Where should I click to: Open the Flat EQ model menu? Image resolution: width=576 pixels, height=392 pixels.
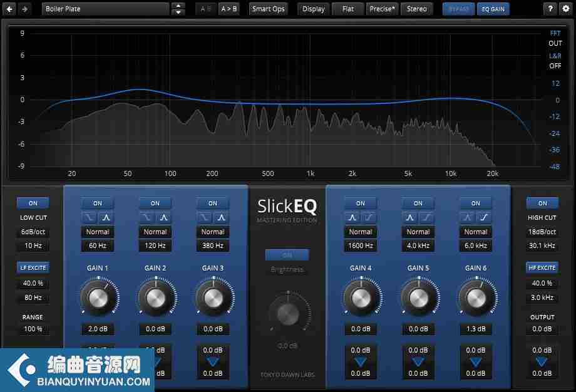[348, 9]
